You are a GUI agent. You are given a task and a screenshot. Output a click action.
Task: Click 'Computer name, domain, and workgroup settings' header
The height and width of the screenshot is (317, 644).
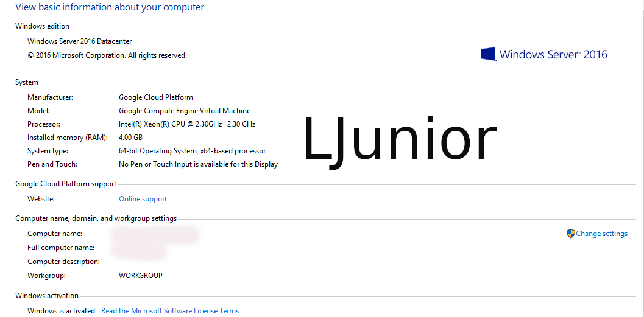96,218
